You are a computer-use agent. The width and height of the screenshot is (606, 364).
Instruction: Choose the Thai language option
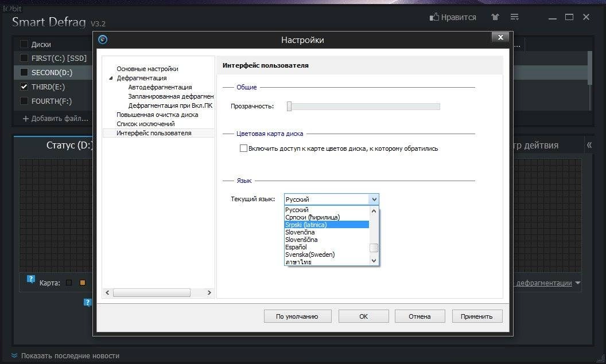[327, 262]
